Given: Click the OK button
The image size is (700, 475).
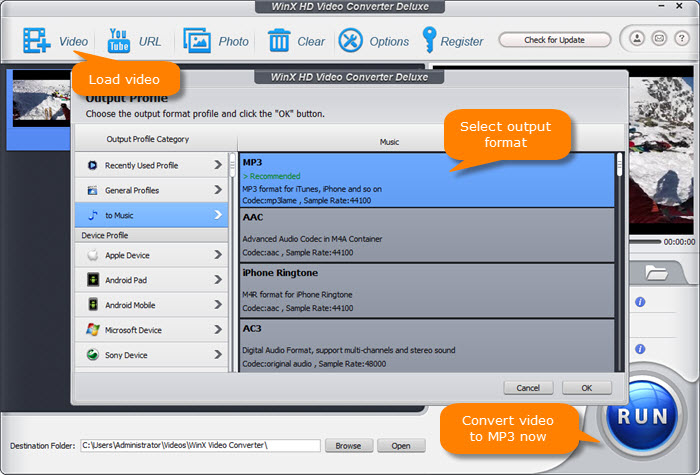Looking at the screenshot, I should [x=587, y=388].
